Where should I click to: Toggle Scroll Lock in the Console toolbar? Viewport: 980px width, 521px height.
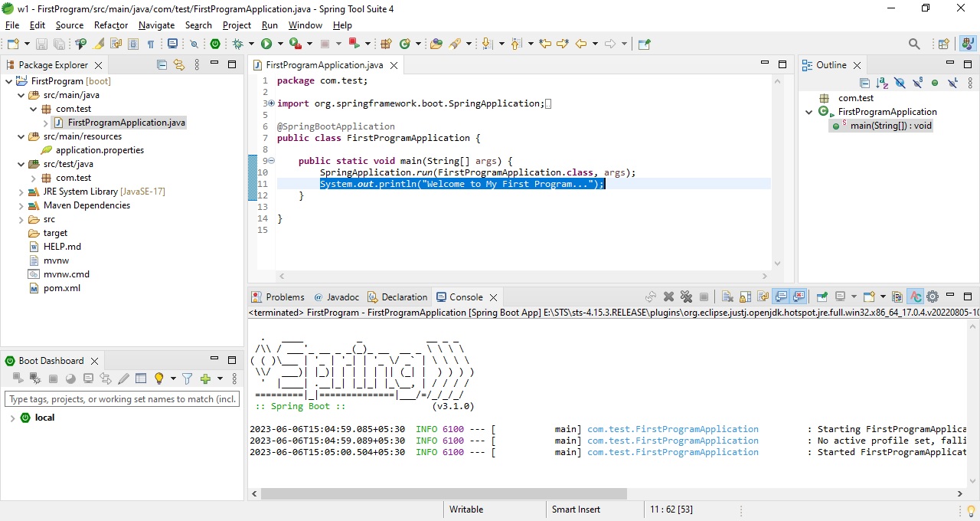pos(744,297)
